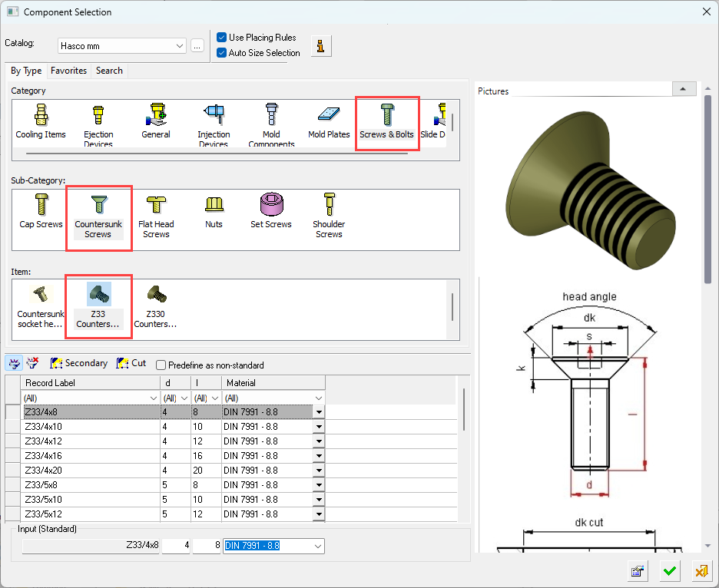This screenshot has width=719, height=588.
Task: Choose the Ejection Devices category icon
Action: [98, 115]
